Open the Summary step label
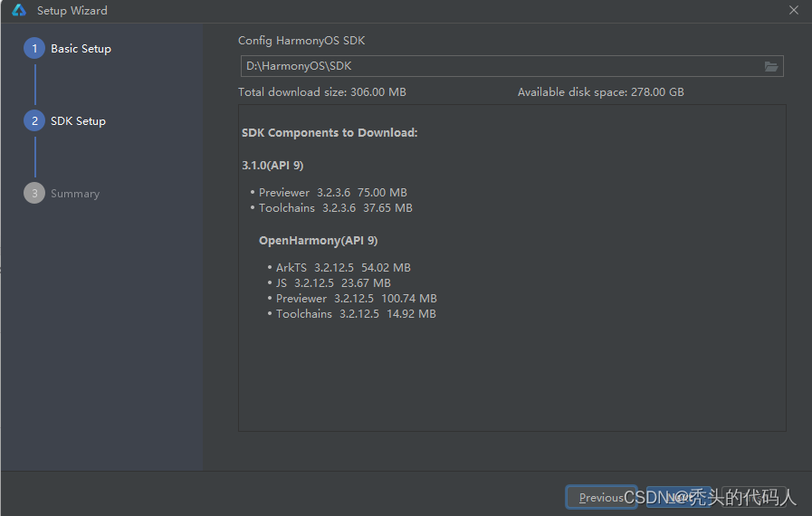The width and height of the screenshot is (812, 516). click(x=75, y=194)
